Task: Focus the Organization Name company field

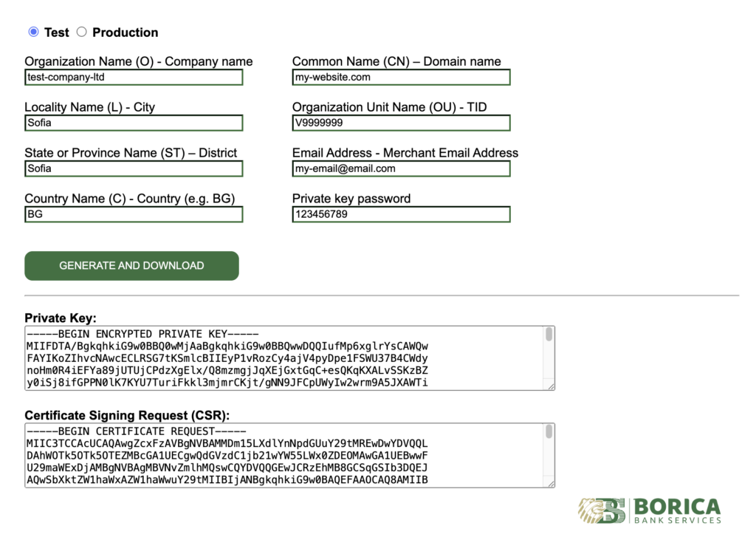Action: click(x=133, y=77)
